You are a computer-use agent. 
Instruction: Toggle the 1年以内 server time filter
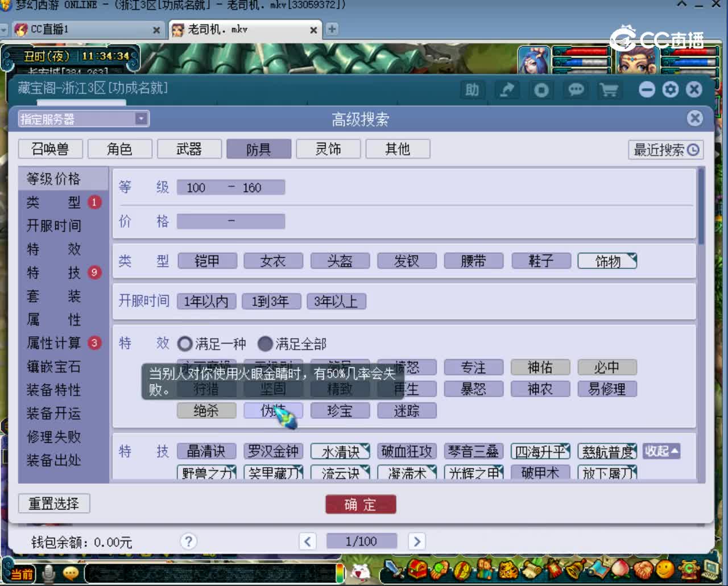coord(206,301)
